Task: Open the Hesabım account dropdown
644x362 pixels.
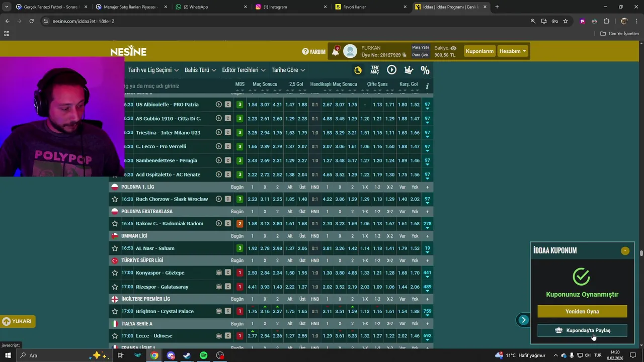Action: 513,51
